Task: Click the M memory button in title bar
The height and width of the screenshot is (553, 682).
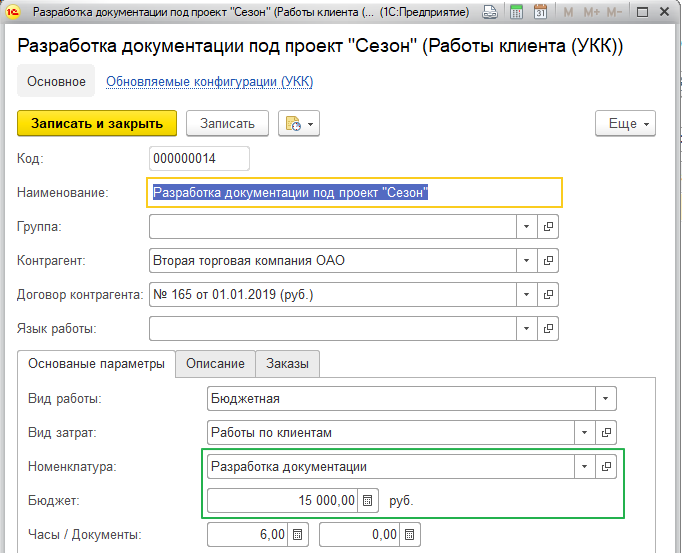Action: (568, 12)
